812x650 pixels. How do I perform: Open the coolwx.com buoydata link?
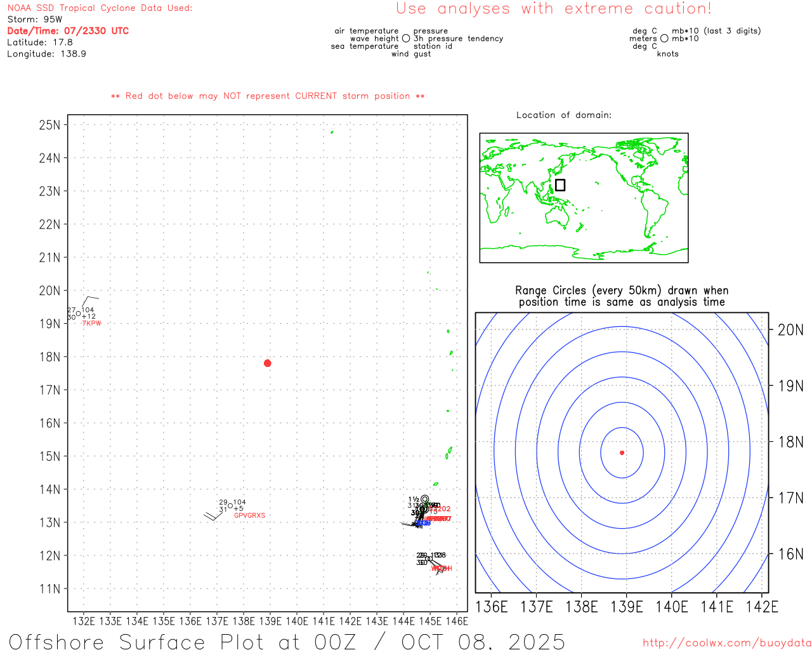[x=727, y=643]
